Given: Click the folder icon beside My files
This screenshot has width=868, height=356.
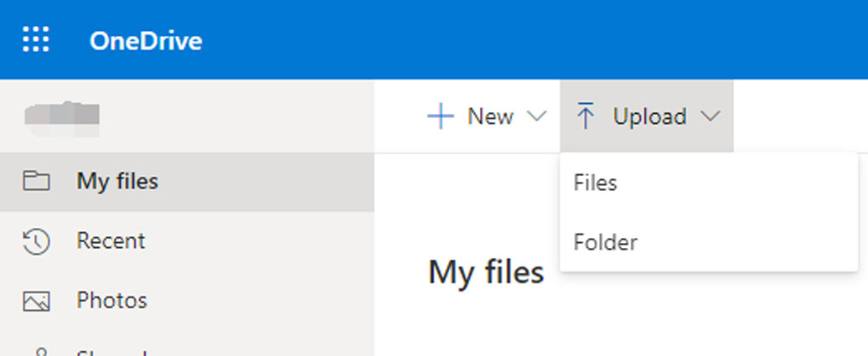Looking at the screenshot, I should (x=36, y=181).
